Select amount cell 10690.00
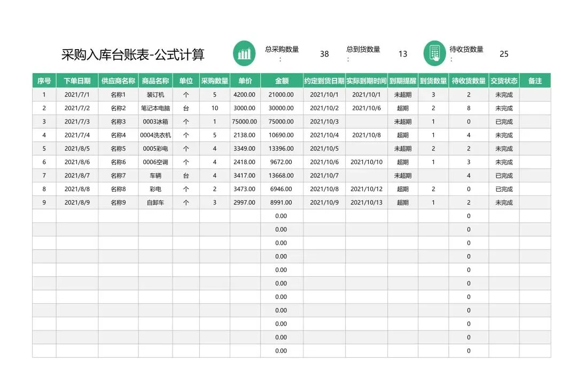The image size is (577, 392). (281, 135)
